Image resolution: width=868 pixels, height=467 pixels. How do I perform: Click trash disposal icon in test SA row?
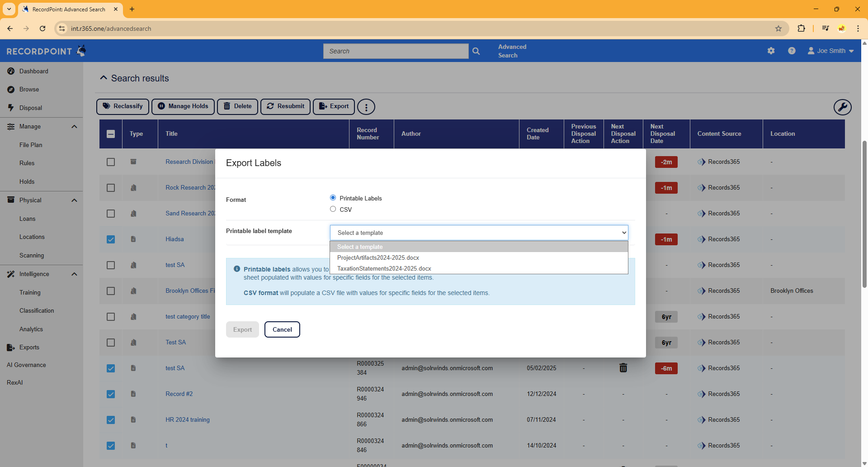pos(623,368)
